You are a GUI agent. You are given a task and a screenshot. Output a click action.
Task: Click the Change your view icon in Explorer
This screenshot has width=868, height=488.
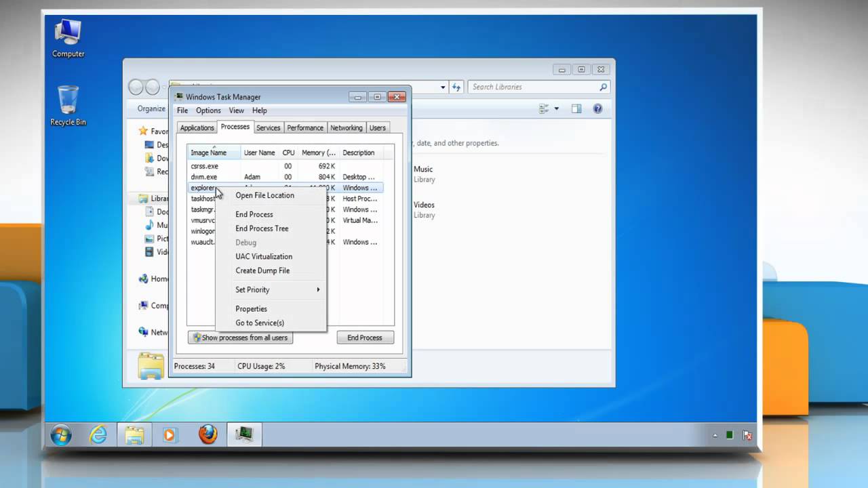click(544, 108)
